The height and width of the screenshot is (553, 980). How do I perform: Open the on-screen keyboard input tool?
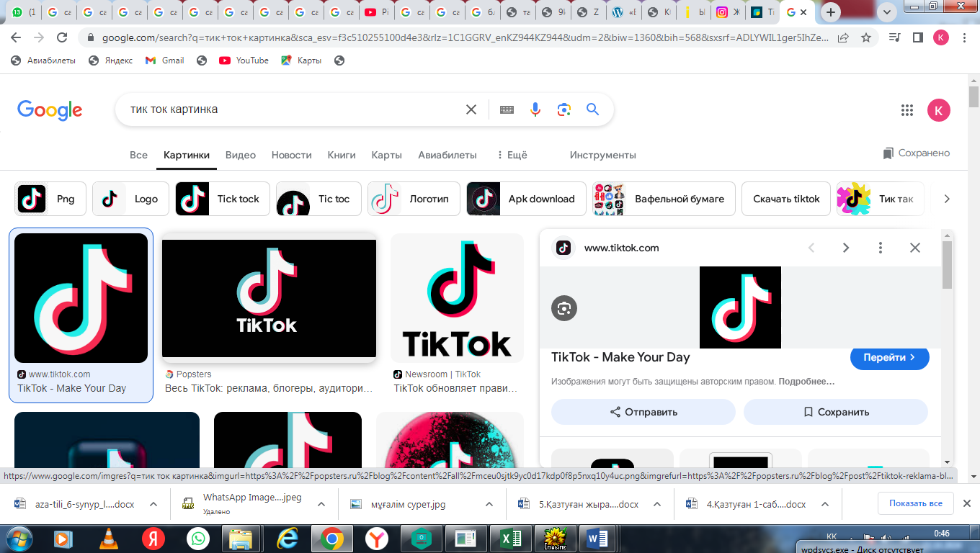507,109
